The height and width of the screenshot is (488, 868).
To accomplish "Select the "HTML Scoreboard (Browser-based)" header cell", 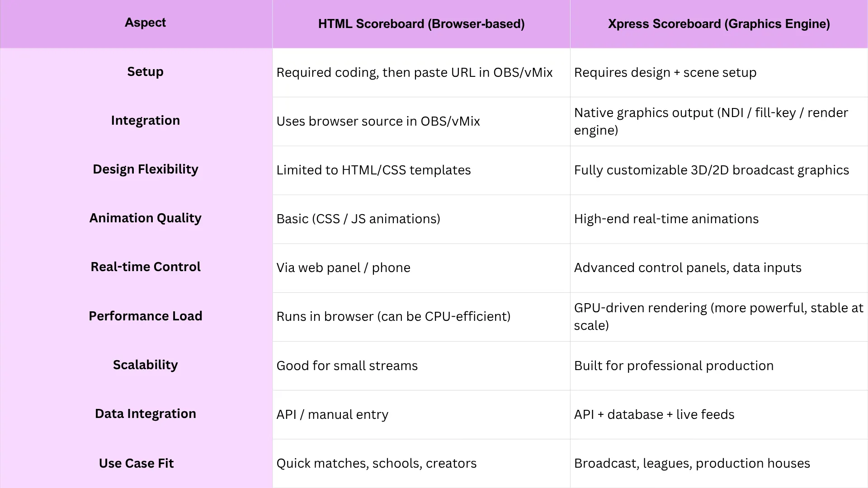I will tap(421, 24).
